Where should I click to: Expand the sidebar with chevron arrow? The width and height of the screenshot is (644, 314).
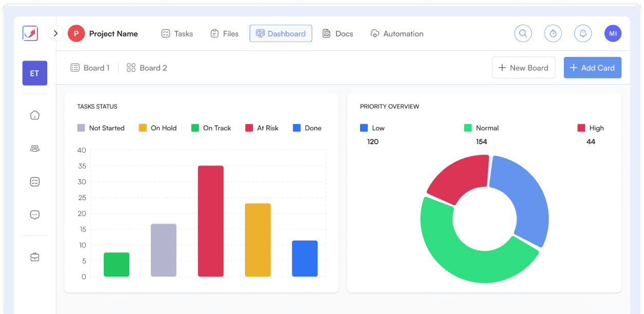[55, 34]
